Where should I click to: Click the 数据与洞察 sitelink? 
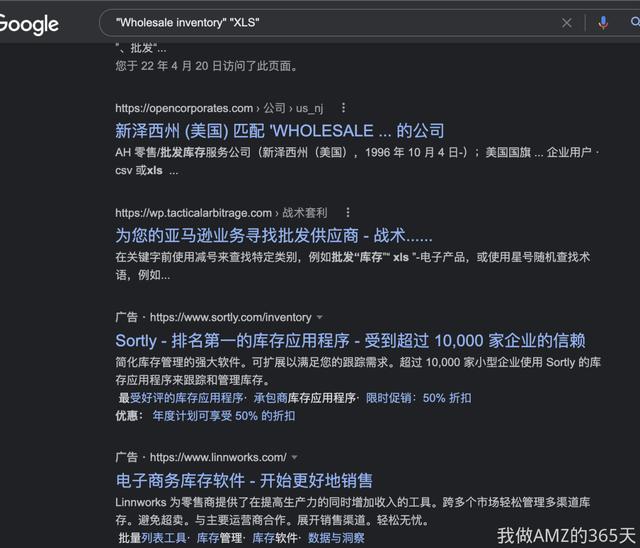(336, 538)
